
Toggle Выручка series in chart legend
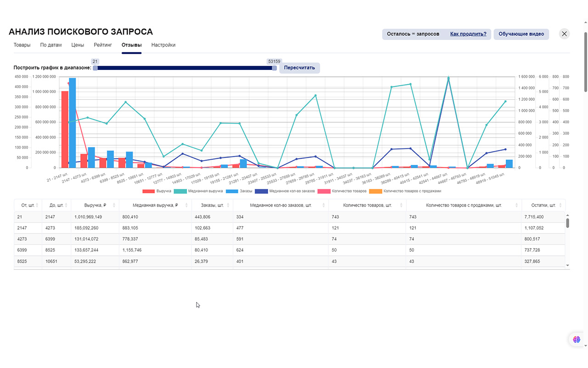pos(157,191)
